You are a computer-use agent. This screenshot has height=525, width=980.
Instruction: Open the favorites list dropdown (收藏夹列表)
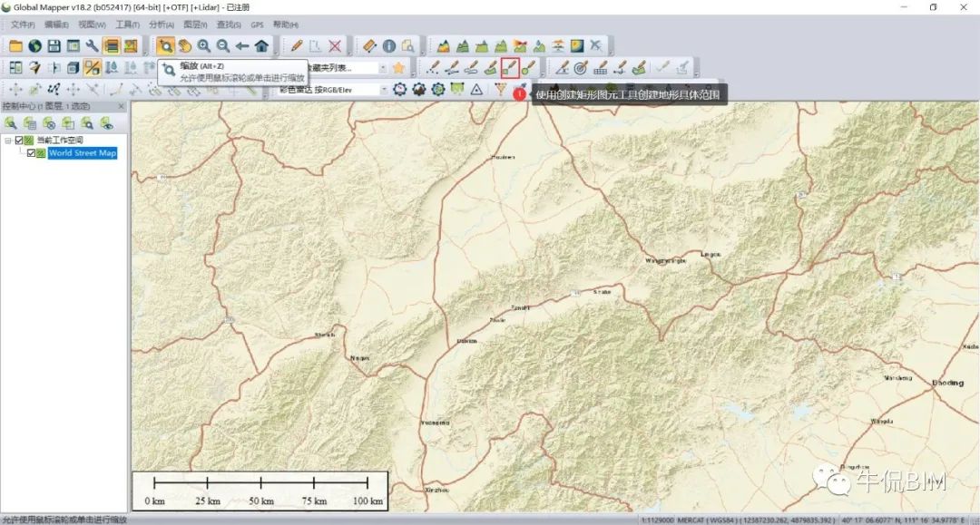pyautogui.click(x=383, y=67)
